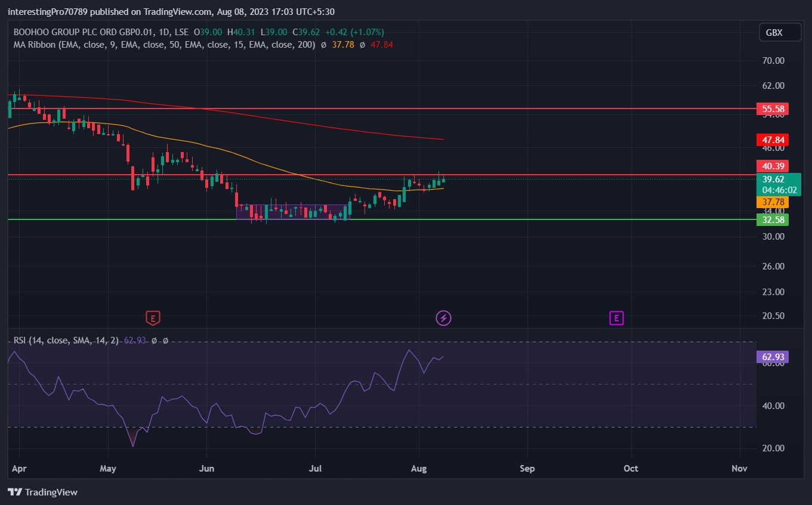Select the purple consolidation rectangle drawing
The height and width of the screenshot is (505, 812).
292,212
